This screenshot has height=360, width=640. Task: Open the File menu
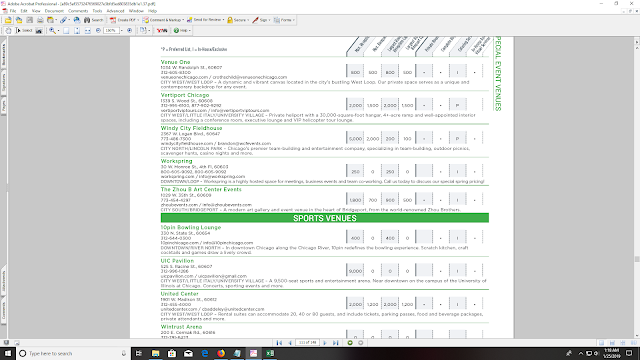13,11
